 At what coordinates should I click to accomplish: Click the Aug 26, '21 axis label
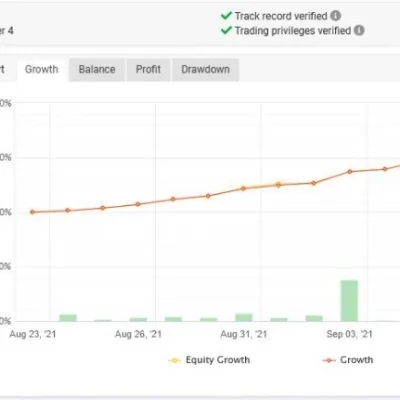tap(138, 334)
